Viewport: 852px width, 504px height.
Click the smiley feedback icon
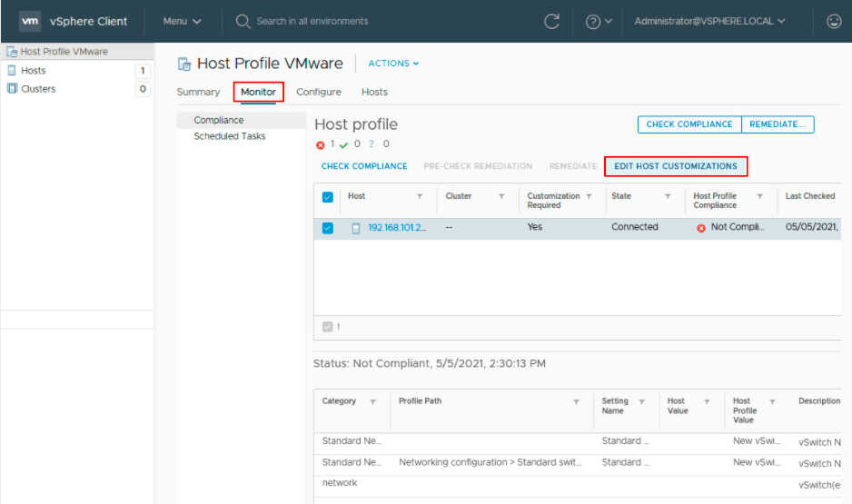tap(834, 21)
